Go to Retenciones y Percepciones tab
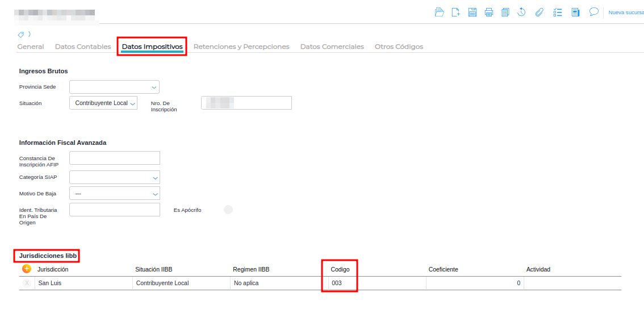 coord(241,47)
